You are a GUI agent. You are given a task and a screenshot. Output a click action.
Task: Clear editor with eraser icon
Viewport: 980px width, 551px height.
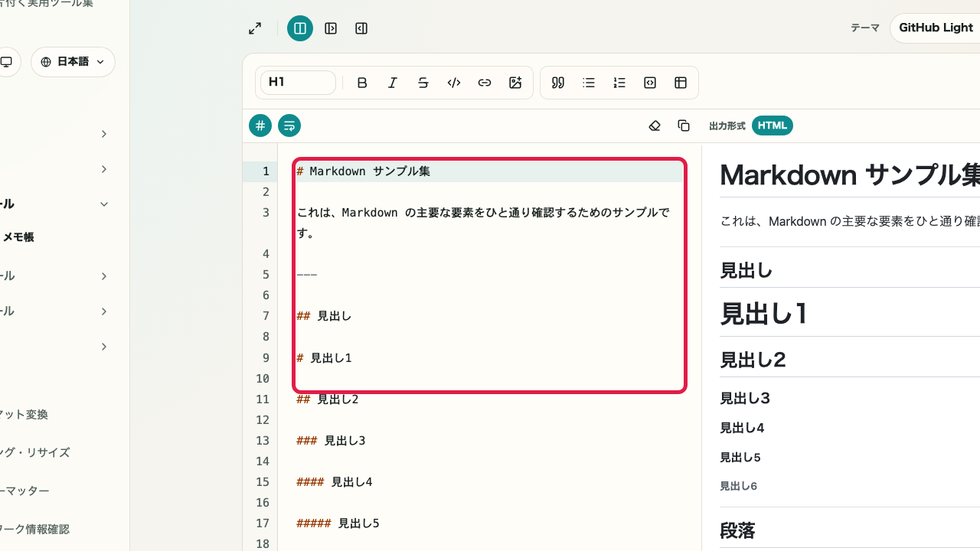(655, 126)
